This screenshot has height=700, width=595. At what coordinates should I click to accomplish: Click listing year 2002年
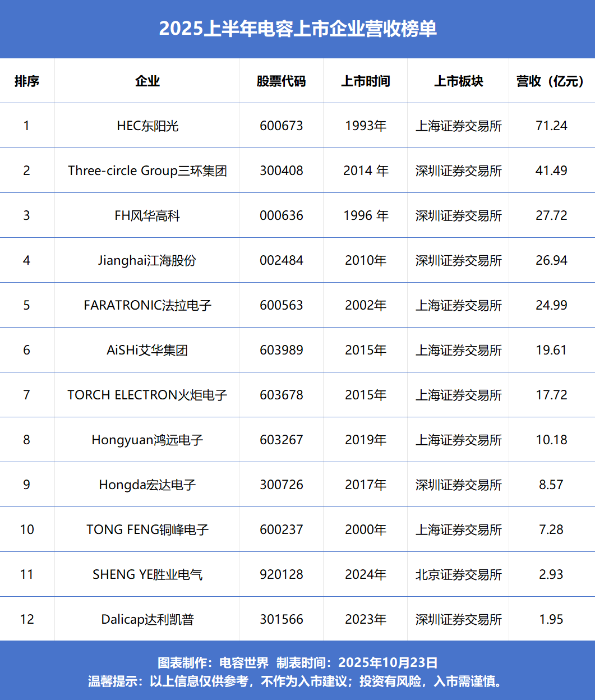[366, 305]
